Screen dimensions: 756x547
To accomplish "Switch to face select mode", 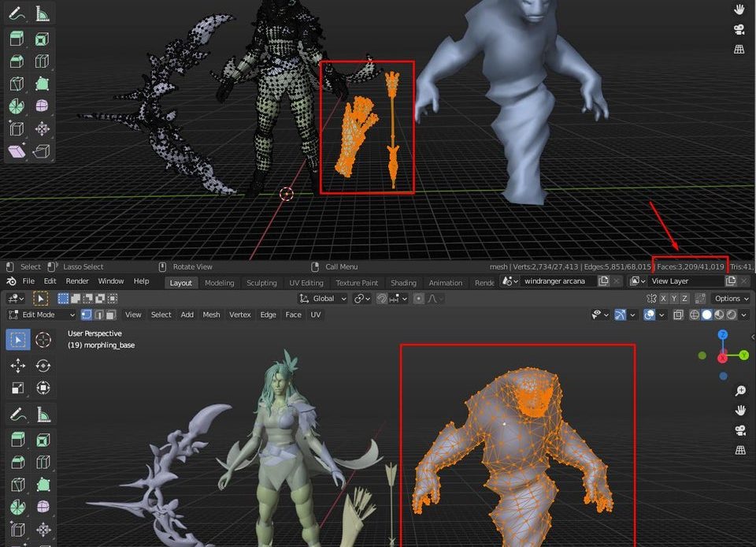I will click(111, 314).
